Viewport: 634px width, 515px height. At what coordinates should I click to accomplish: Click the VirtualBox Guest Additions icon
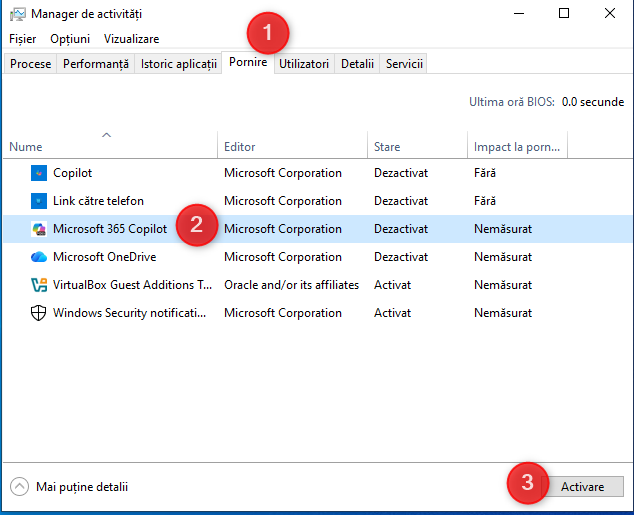[x=39, y=285]
